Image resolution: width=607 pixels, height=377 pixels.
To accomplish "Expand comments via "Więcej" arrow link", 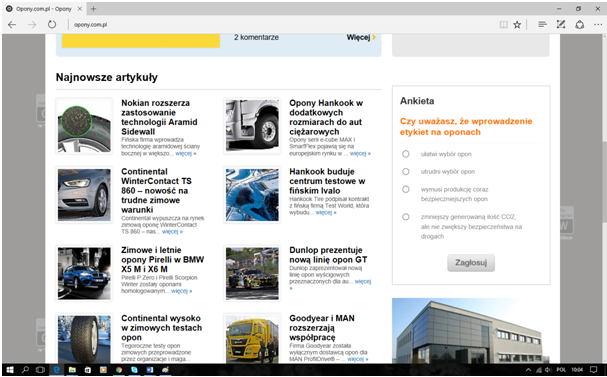I will pyautogui.click(x=361, y=38).
